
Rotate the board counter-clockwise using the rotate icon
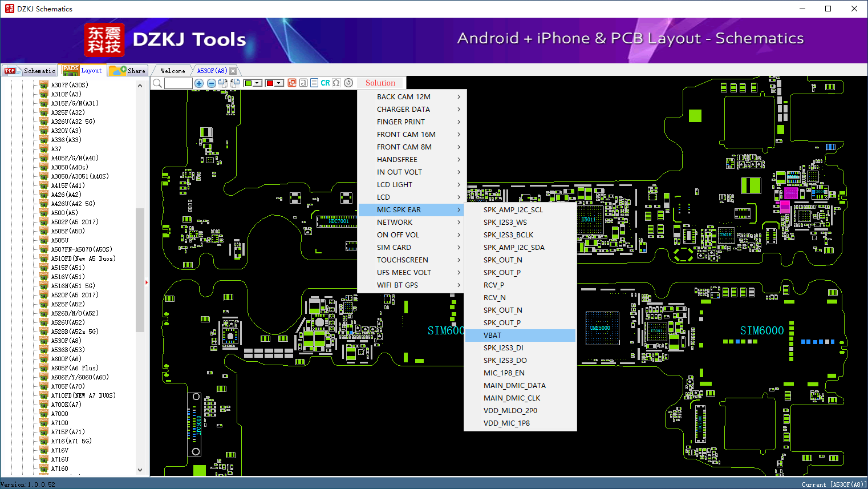235,83
